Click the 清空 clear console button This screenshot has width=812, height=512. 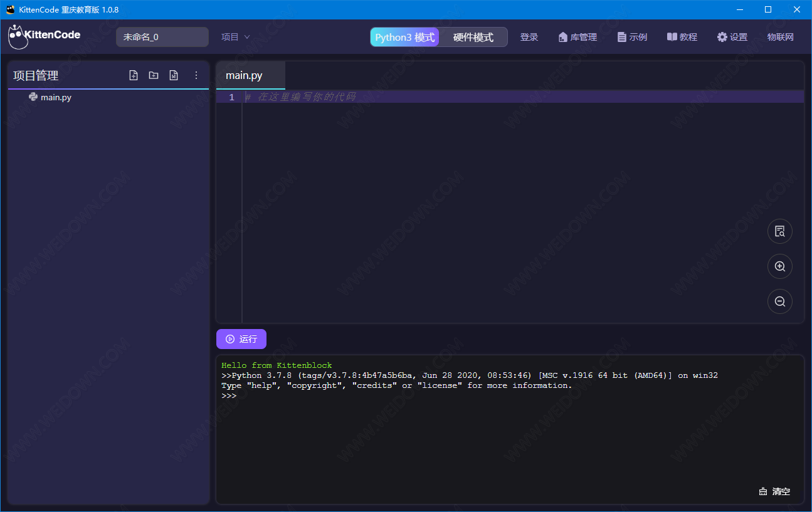pyautogui.click(x=774, y=491)
